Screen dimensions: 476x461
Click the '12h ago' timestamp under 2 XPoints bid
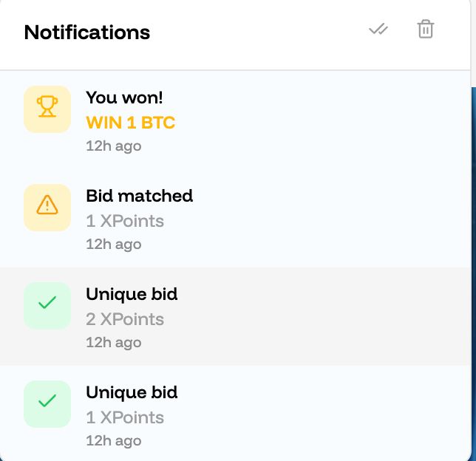(113, 342)
